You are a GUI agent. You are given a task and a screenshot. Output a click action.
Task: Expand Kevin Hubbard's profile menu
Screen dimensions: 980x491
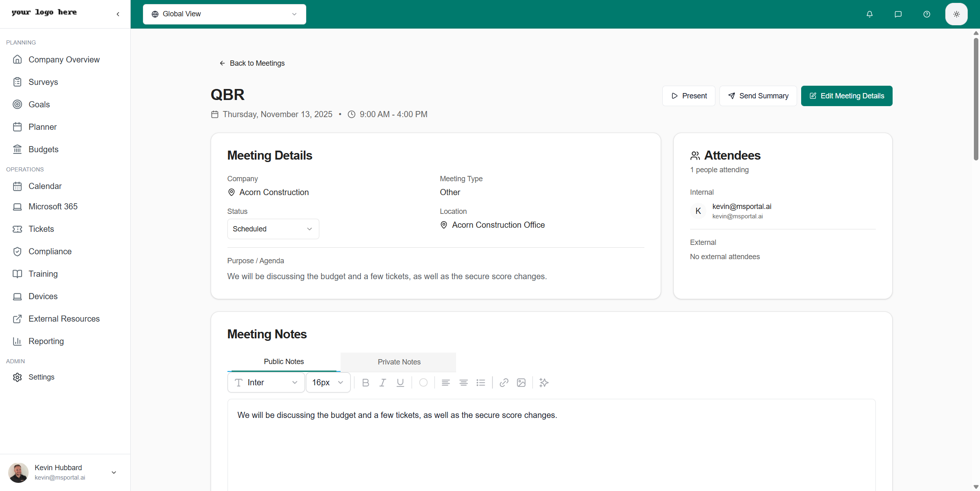coord(114,472)
